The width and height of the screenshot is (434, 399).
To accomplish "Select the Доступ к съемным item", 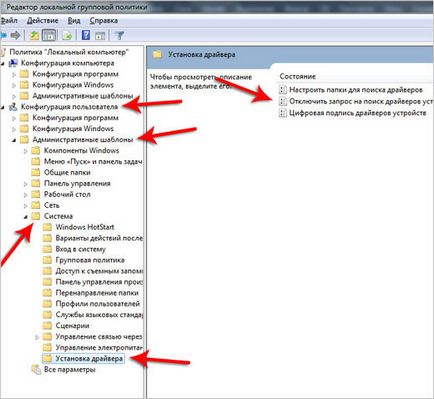I will tap(99, 271).
